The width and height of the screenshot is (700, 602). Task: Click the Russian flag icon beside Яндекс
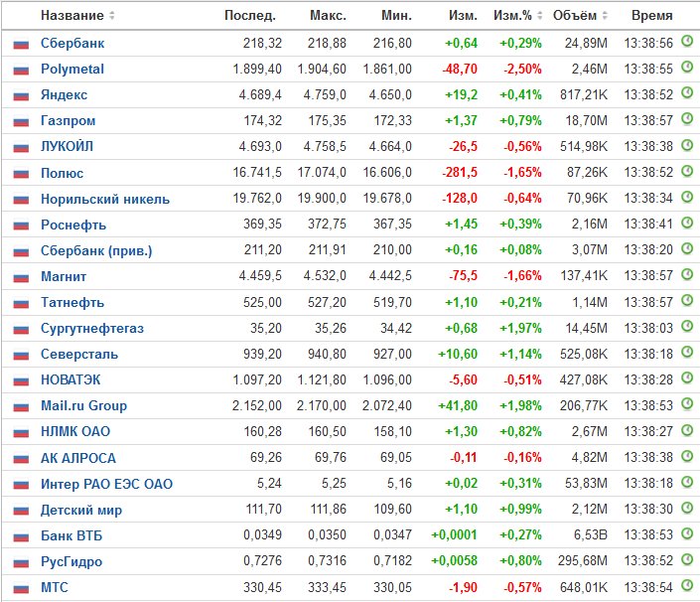[x=21, y=96]
